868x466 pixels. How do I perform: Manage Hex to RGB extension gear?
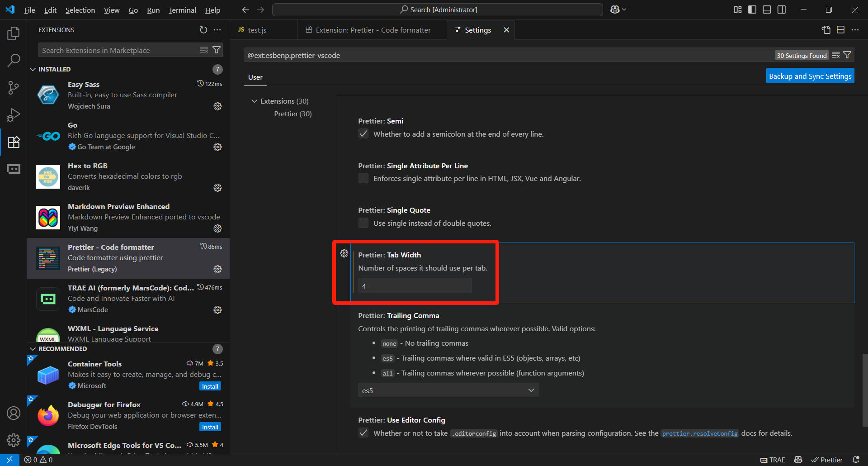pos(217,188)
